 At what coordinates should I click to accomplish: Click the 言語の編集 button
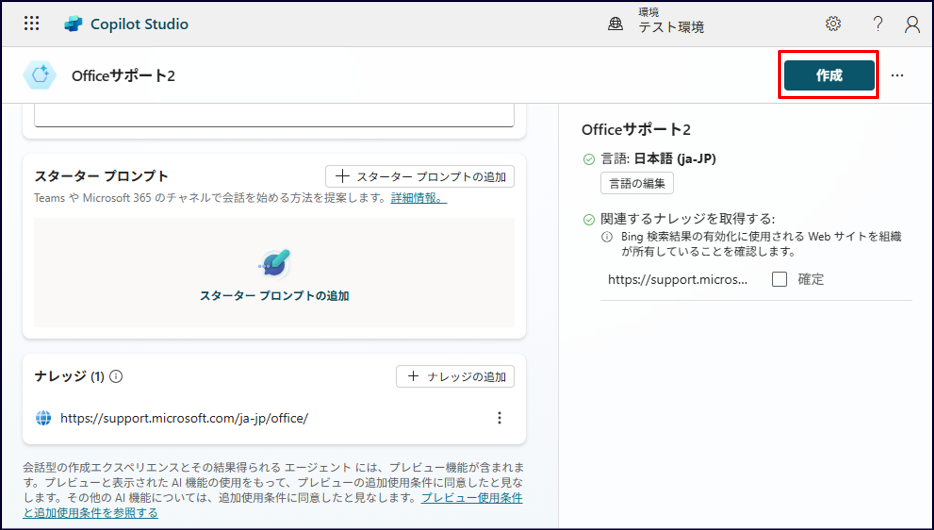pos(637,183)
